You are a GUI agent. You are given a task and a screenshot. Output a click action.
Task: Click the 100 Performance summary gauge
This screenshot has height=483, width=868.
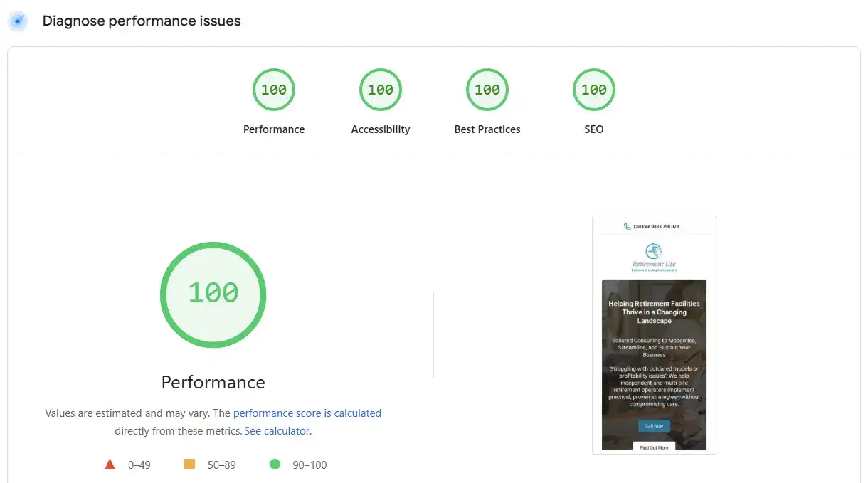(274, 90)
